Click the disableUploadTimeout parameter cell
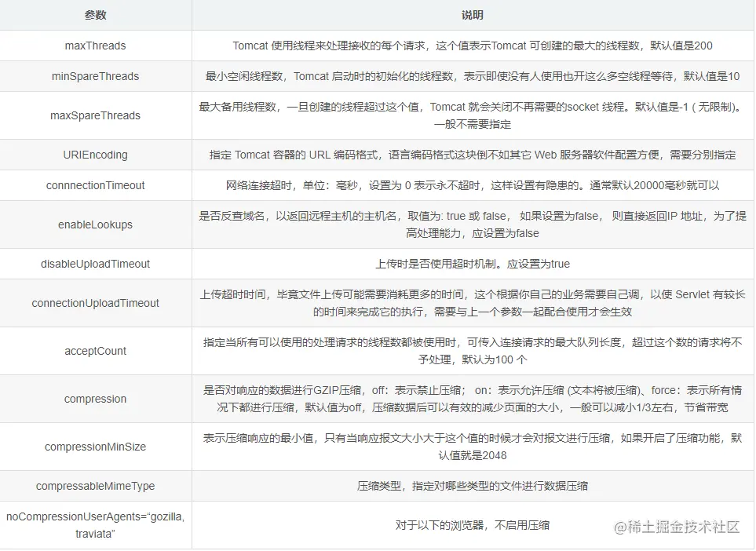This screenshot has height=551, width=756. (x=96, y=264)
